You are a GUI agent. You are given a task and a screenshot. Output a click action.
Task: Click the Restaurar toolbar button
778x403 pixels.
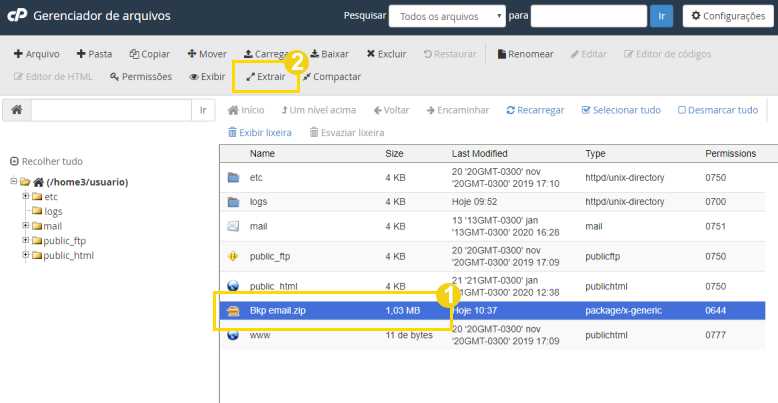[x=450, y=54]
